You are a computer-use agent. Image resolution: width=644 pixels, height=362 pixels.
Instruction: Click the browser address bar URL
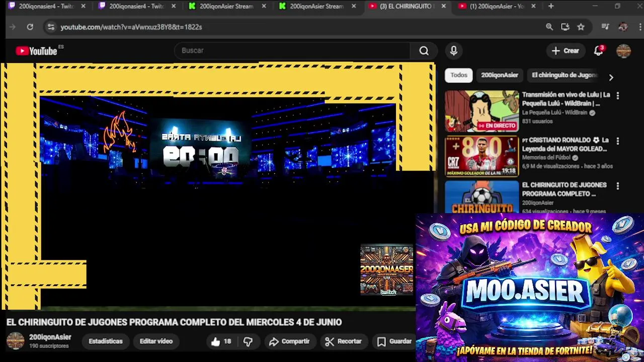(131, 27)
